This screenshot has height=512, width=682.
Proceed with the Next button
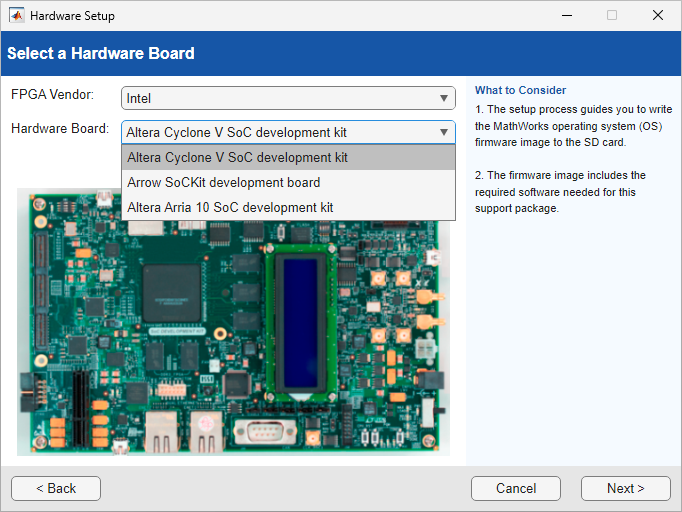pyautogui.click(x=625, y=489)
